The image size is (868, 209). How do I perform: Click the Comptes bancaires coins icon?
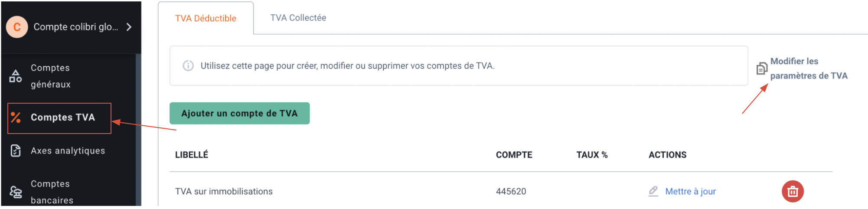[x=16, y=192]
